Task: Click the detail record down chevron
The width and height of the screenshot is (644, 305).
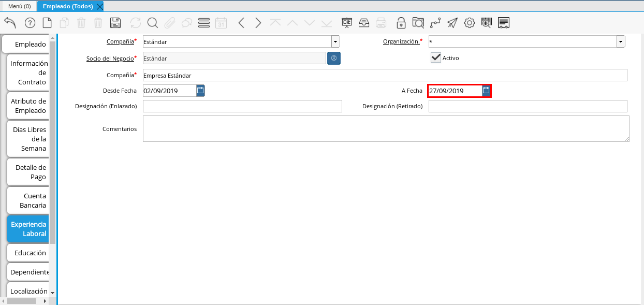Action: [x=310, y=23]
